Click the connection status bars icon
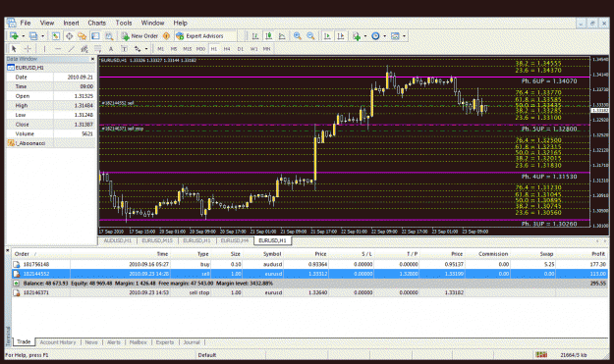This screenshot has height=364, width=614. [541, 354]
